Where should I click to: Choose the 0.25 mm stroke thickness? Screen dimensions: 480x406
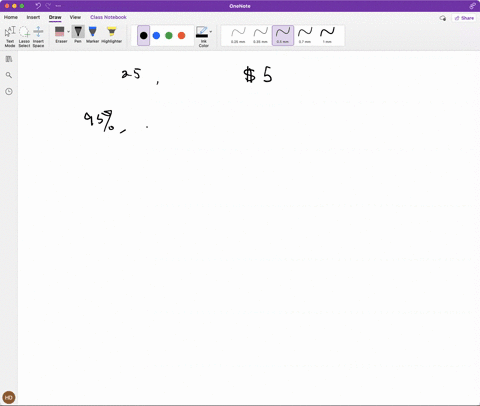click(x=238, y=35)
